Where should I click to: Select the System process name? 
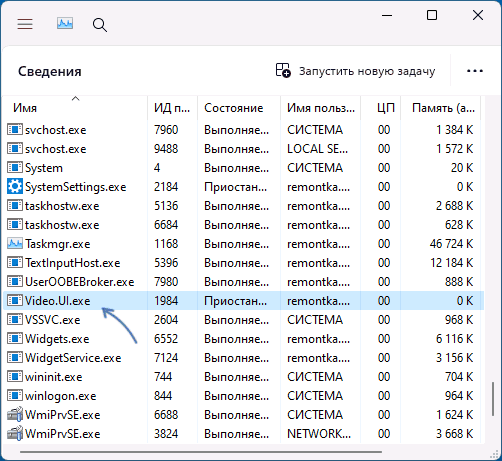(x=44, y=168)
